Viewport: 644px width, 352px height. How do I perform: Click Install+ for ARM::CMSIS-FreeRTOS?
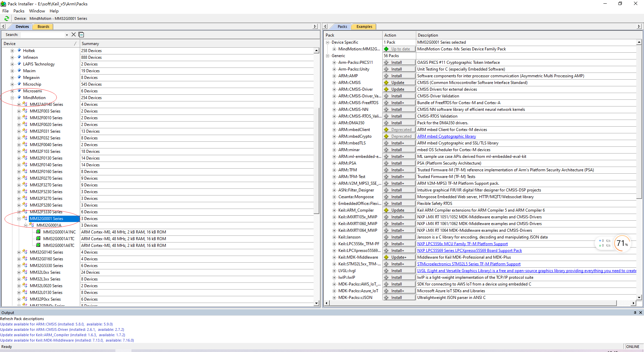click(x=399, y=103)
